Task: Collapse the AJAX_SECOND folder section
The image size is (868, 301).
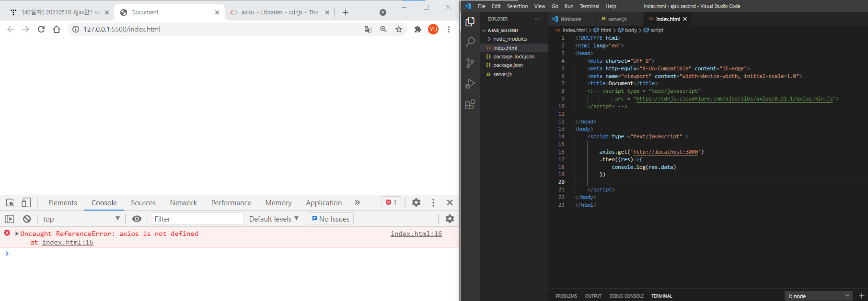Action: [502, 30]
